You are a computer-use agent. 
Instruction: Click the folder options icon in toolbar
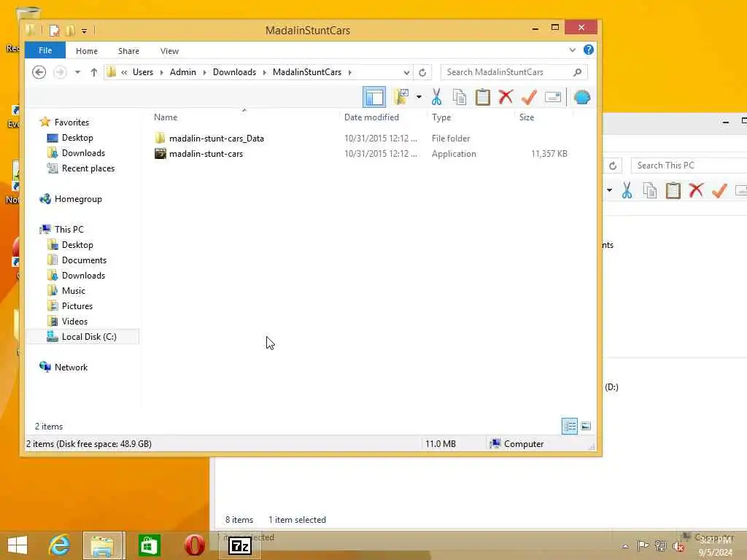[x=400, y=97]
